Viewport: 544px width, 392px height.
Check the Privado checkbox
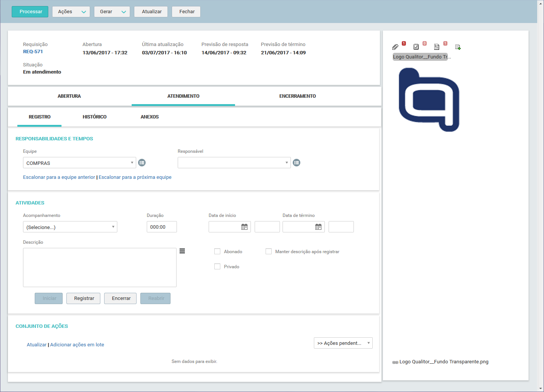click(217, 267)
